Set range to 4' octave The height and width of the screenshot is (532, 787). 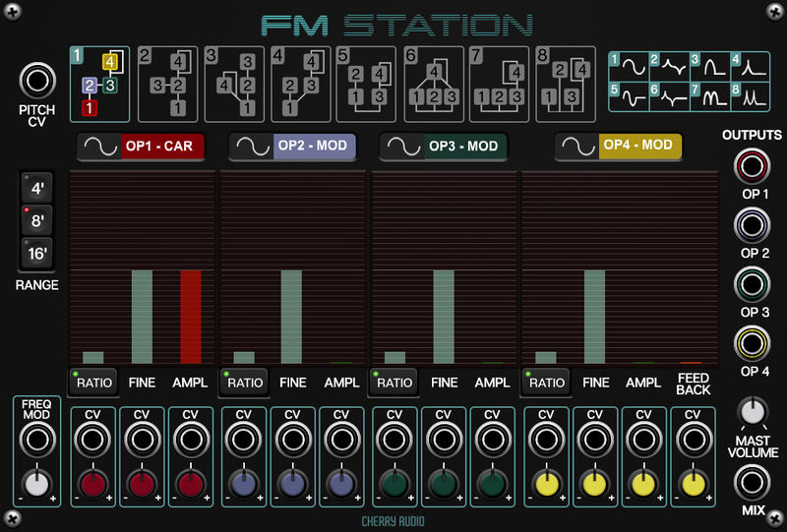tap(37, 189)
